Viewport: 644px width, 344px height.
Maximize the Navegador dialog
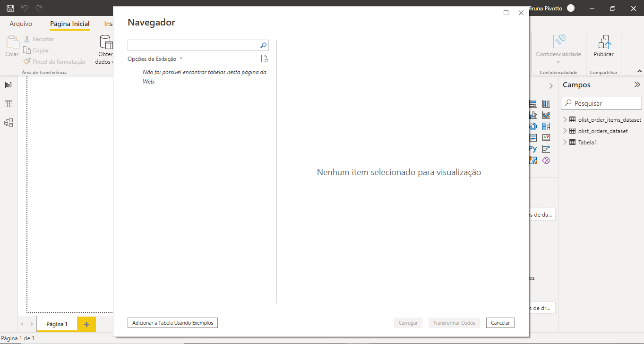coord(506,13)
